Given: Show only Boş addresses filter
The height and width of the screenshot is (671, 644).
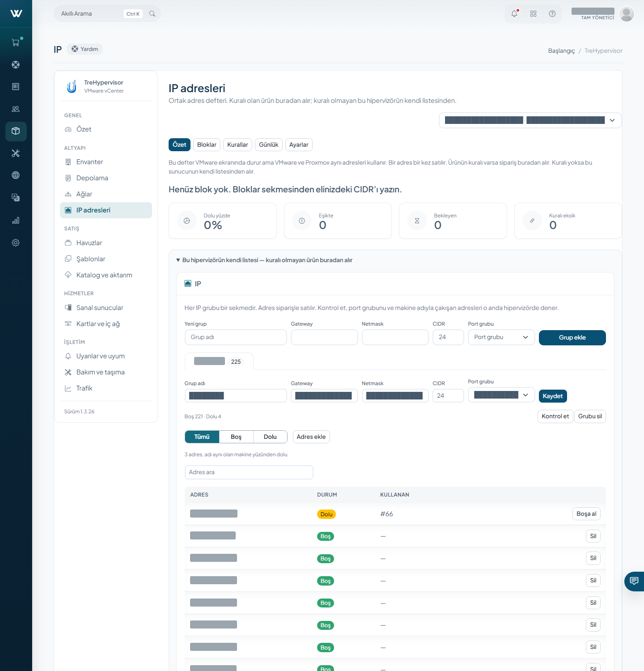Looking at the screenshot, I should pyautogui.click(x=236, y=437).
